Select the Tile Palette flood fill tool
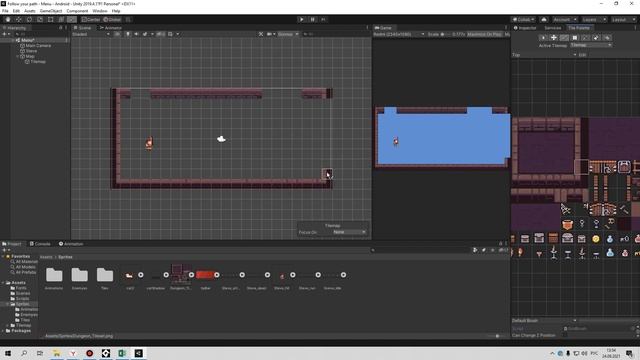640x360 pixels. [607, 38]
